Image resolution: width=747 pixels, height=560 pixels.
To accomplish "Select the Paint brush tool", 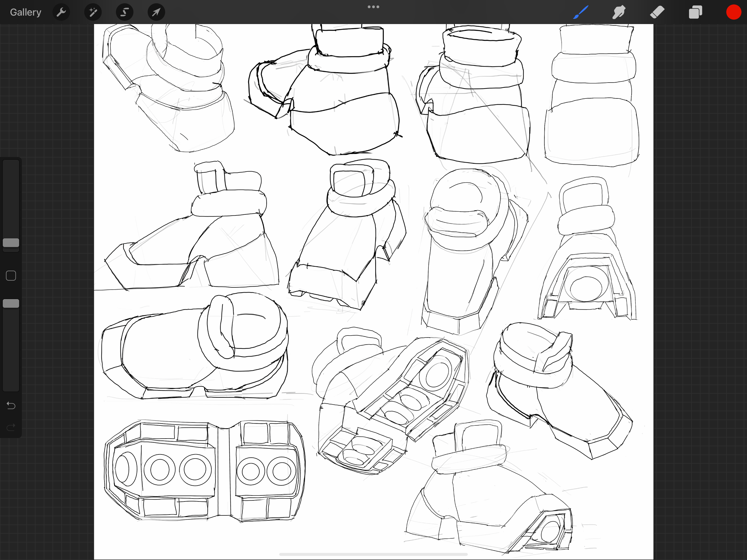I will coord(580,12).
